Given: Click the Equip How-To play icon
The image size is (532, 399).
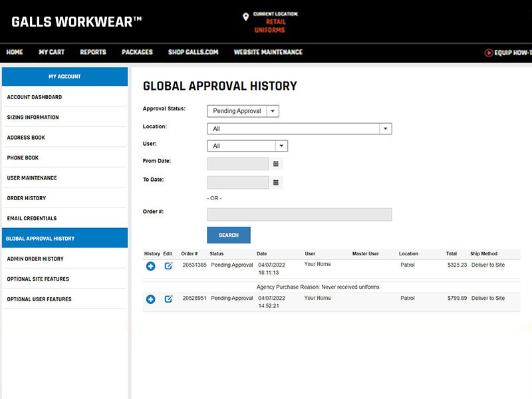Looking at the screenshot, I should pos(489,53).
